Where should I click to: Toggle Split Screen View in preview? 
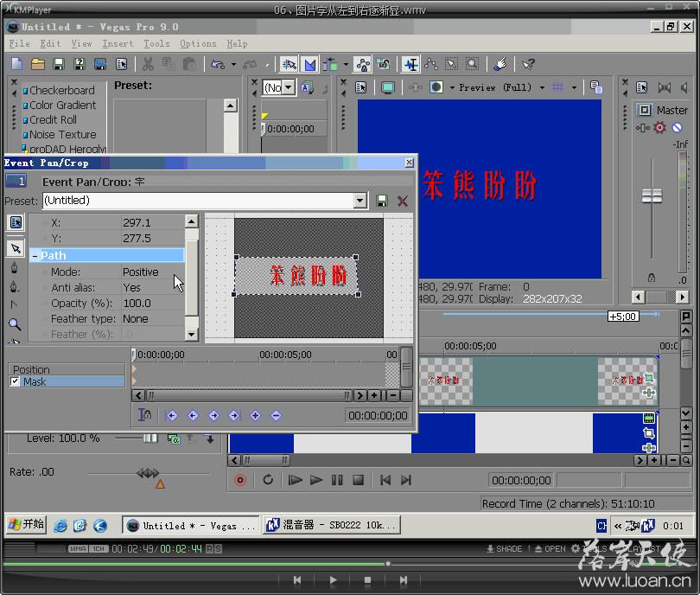tap(436, 87)
